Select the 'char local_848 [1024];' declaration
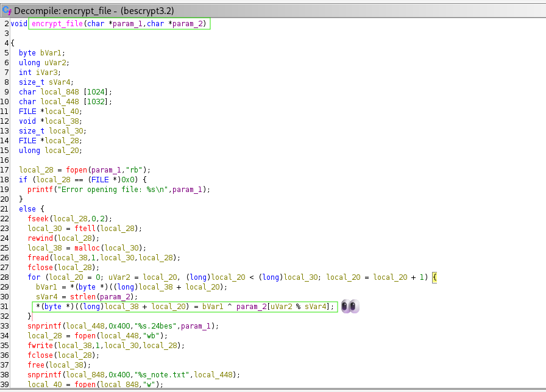Screen dimensions: 546x392 point(65,91)
